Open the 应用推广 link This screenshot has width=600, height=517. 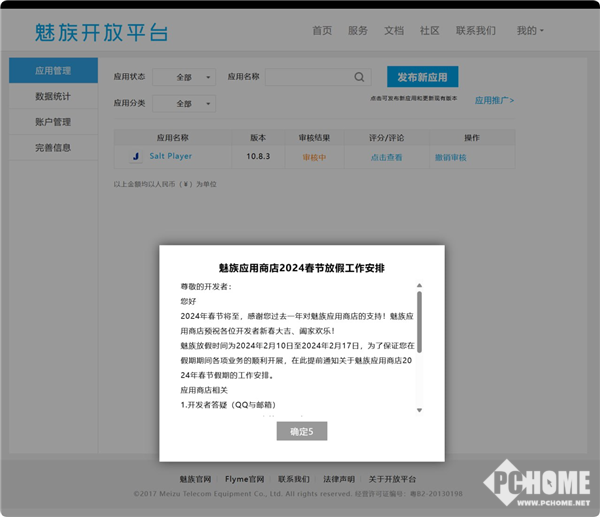(494, 100)
